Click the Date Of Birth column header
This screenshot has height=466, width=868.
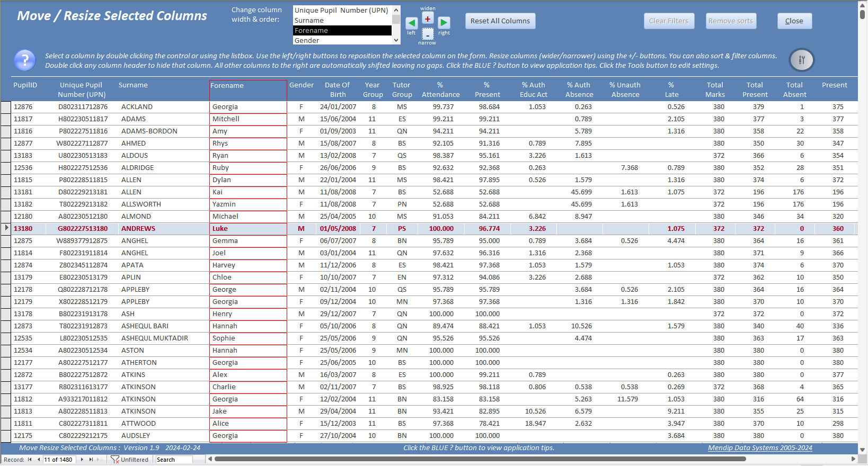pos(338,90)
